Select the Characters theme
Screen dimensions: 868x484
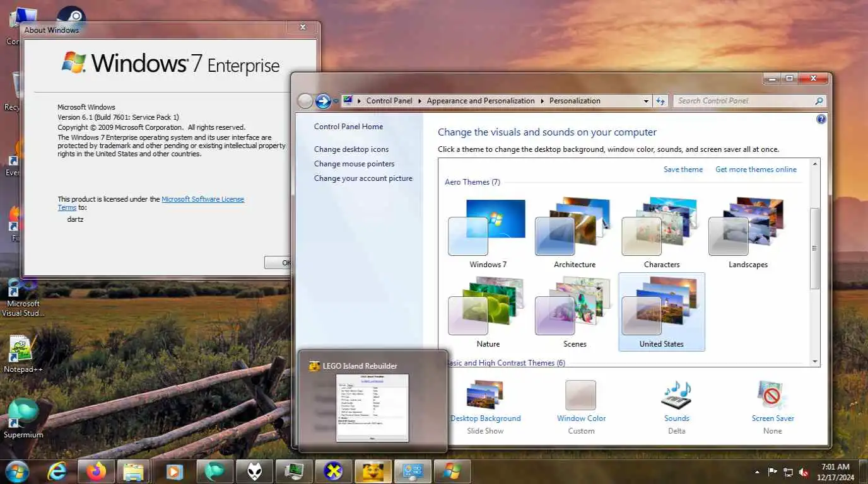coord(662,233)
